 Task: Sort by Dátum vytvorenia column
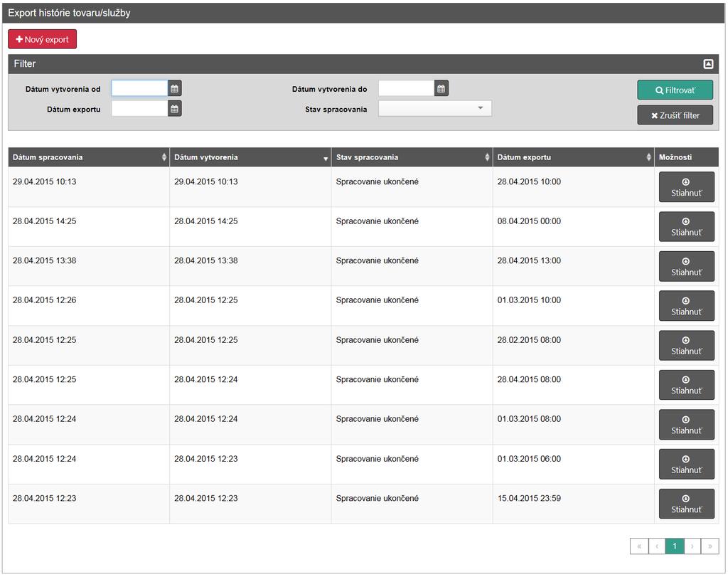tap(250, 157)
